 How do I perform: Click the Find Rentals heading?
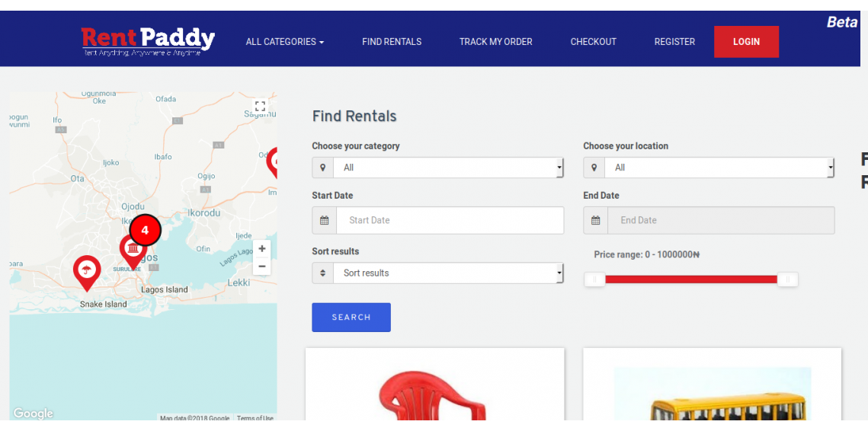tap(354, 117)
